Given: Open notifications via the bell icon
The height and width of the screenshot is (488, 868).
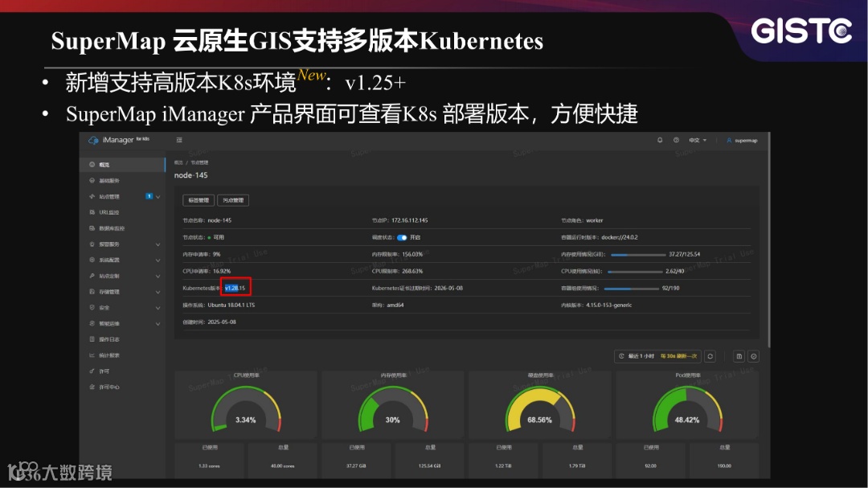Looking at the screenshot, I should coord(660,140).
